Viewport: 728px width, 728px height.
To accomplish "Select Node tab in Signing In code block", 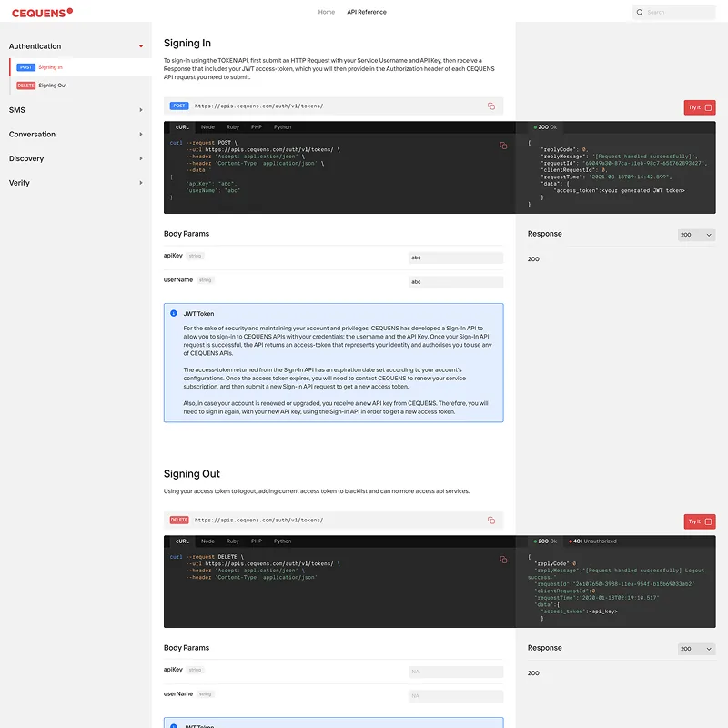I will point(207,127).
